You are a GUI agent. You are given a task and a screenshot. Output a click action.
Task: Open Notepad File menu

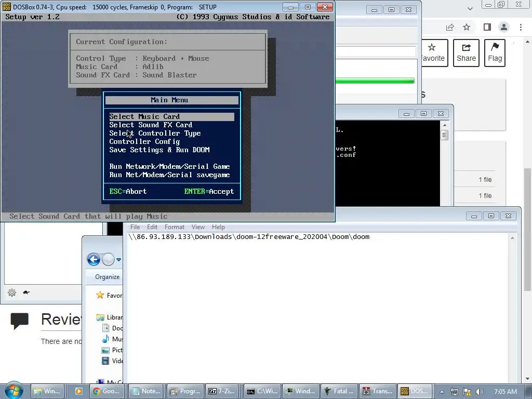135,227
